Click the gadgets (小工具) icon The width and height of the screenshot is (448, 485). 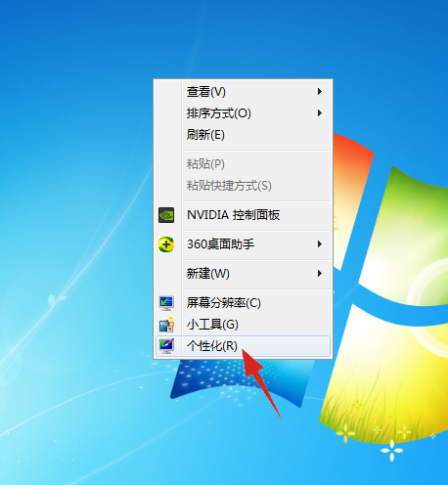click(x=166, y=325)
